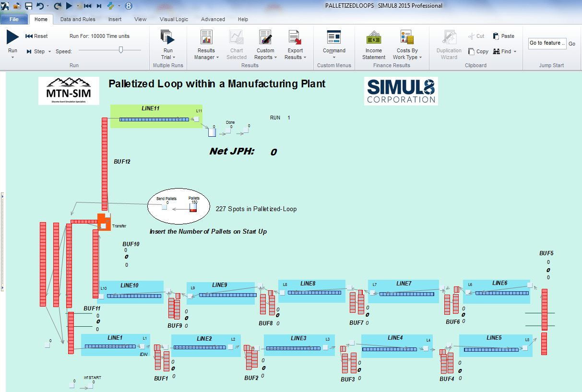
Task: Click the Reset icon to reset simulation
Action: [x=36, y=36]
